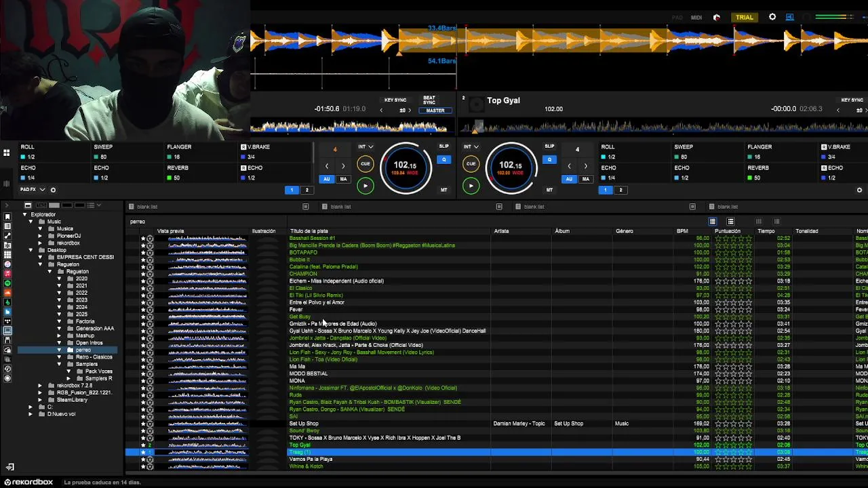Select pad bank 1 on left deck
868x488 pixels.
[292, 190]
